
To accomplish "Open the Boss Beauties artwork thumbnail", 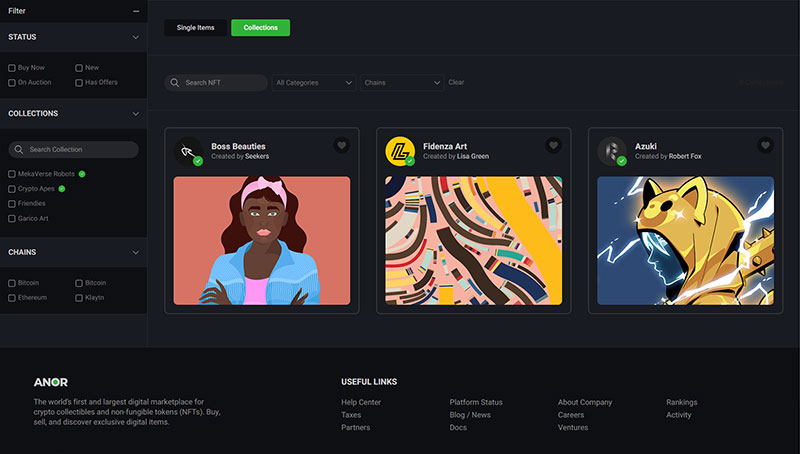I will point(262,241).
